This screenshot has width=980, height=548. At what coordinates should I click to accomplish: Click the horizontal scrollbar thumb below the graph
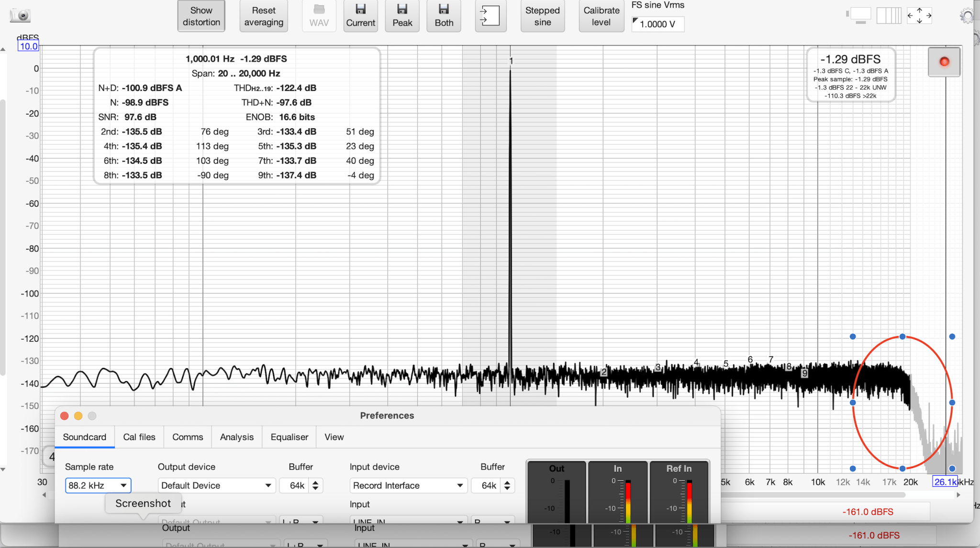tap(813, 495)
